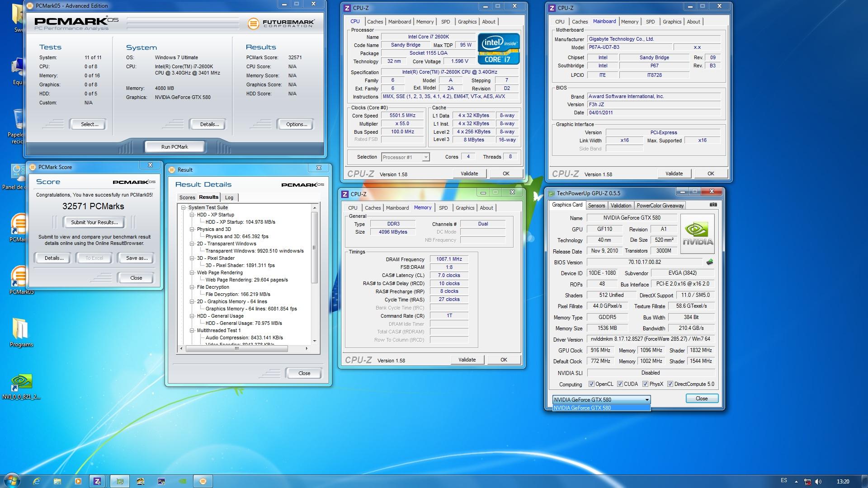Click the Run PCMark button
868x488 pixels.
click(175, 147)
